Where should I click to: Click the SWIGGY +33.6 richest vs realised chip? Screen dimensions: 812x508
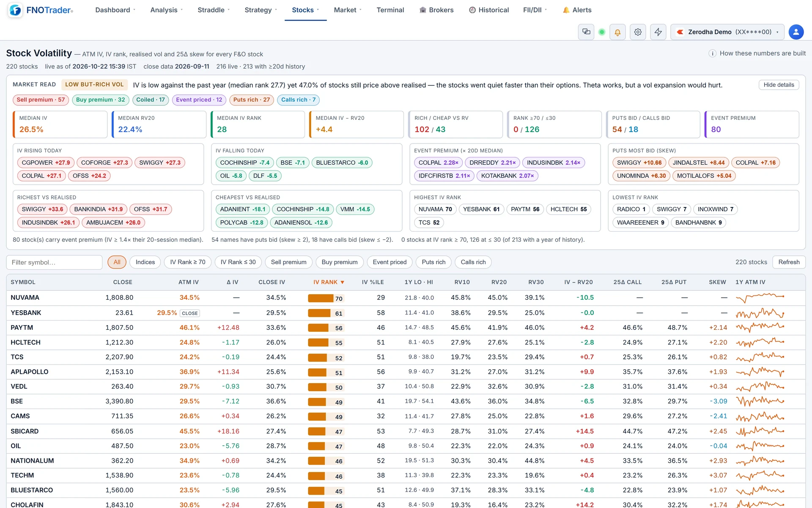tap(42, 209)
